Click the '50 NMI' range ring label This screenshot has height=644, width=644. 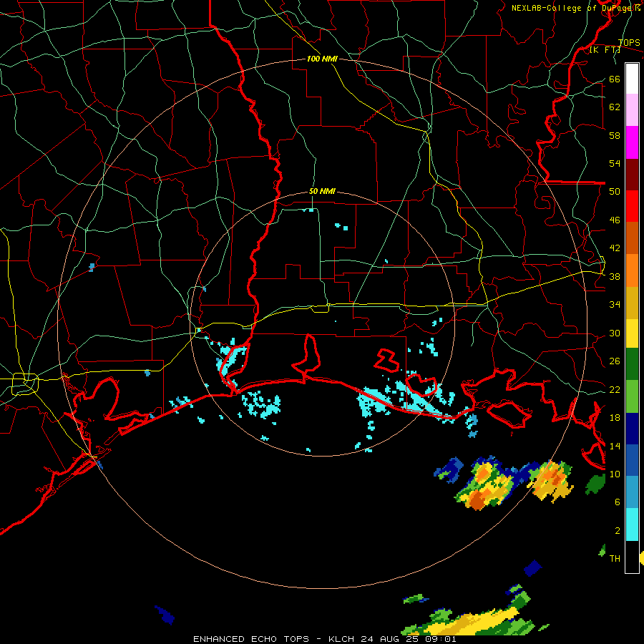point(322,191)
